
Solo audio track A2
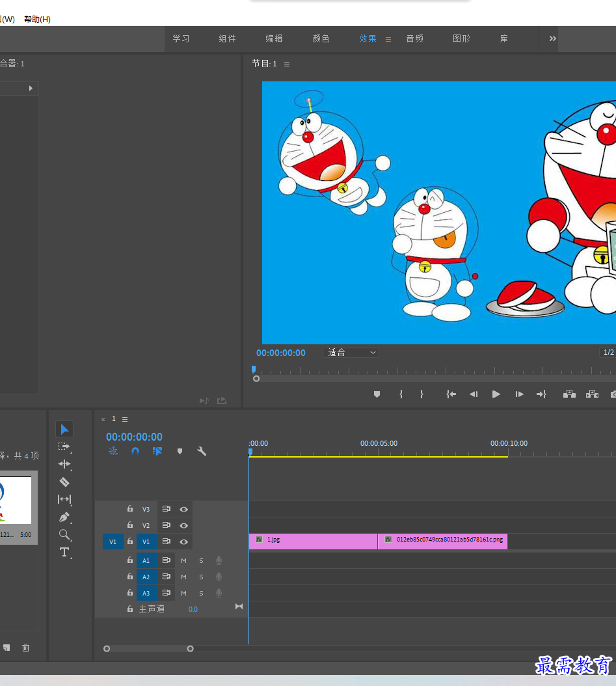pos(201,577)
